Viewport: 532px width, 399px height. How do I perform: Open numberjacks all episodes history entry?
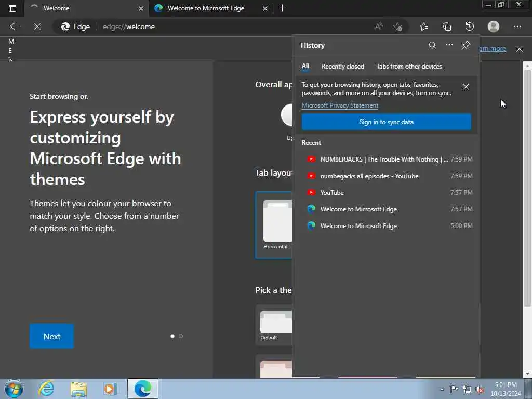pyautogui.click(x=386, y=176)
